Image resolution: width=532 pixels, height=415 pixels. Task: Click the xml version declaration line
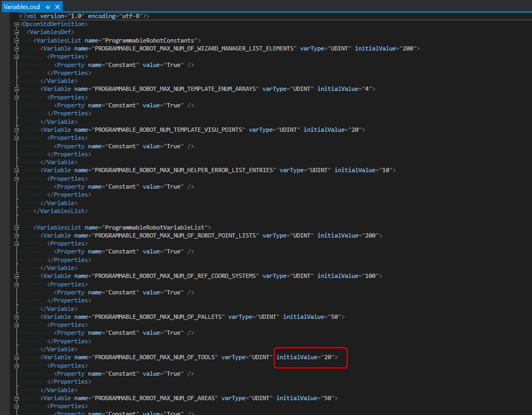pos(85,16)
